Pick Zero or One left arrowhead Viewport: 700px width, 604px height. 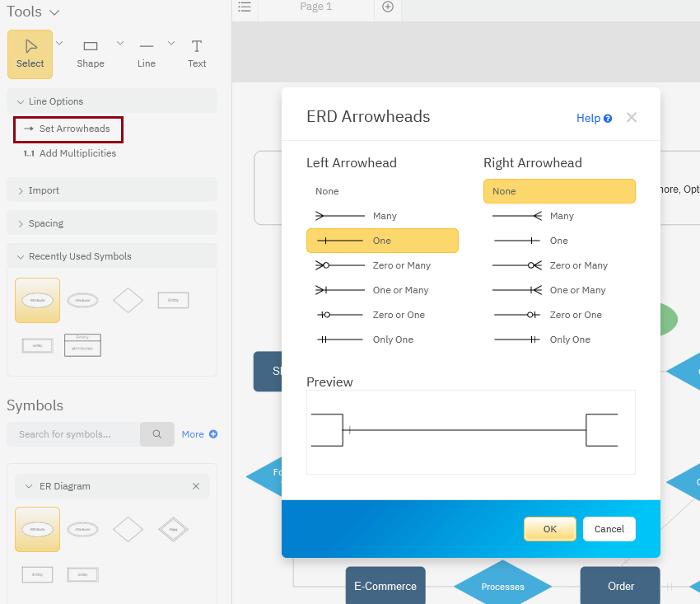tap(382, 315)
